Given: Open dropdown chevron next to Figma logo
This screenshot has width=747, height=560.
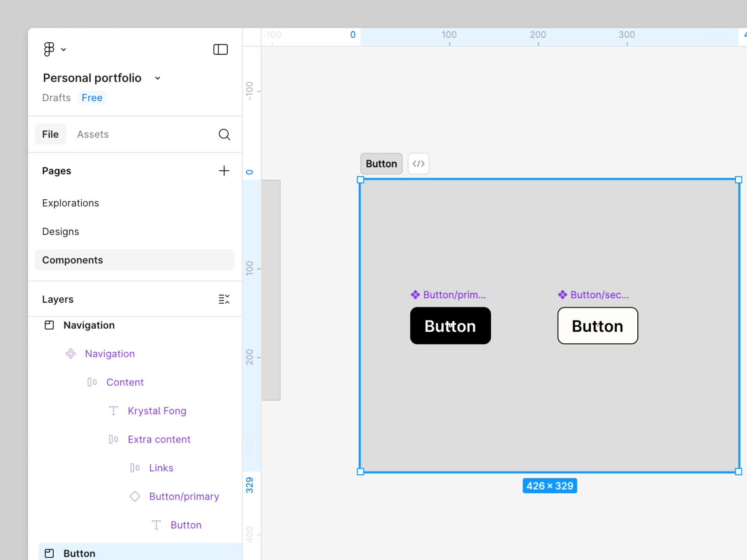Looking at the screenshot, I should 63,50.
